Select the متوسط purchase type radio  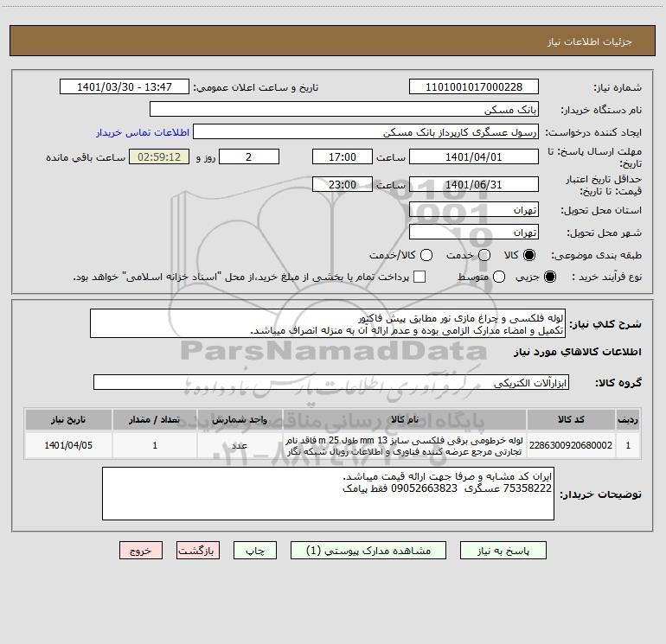tap(499, 277)
